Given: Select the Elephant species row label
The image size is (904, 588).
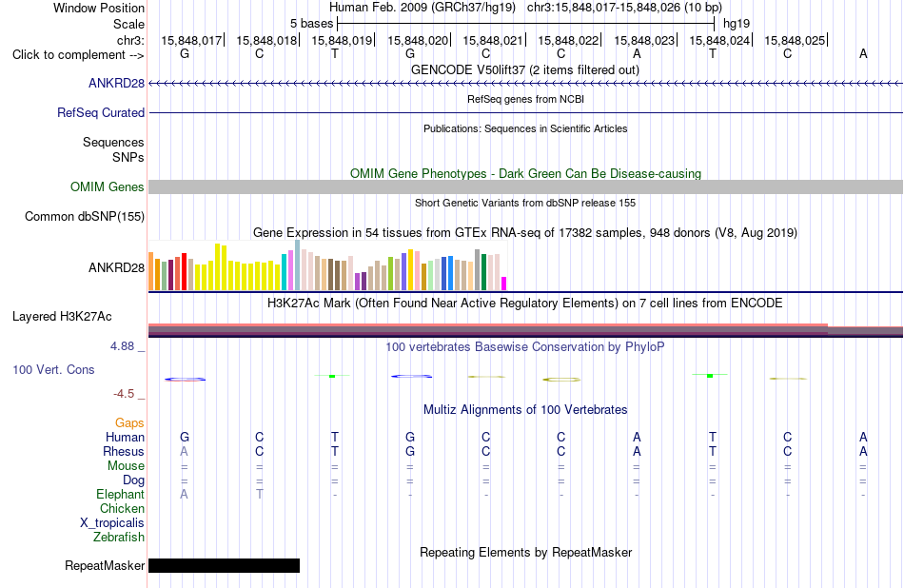Looking at the screenshot, I should [120, 494].
